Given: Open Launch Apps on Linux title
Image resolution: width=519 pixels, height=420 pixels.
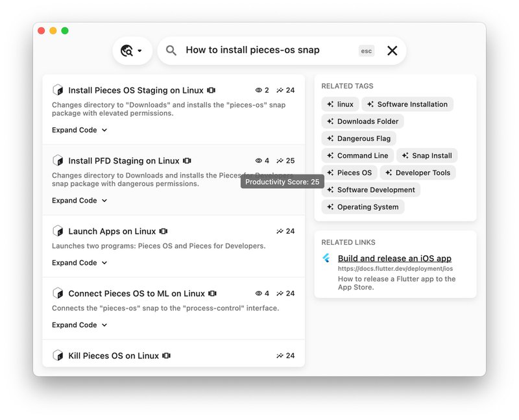Looking at the screenshot, I should coord(112,232).
